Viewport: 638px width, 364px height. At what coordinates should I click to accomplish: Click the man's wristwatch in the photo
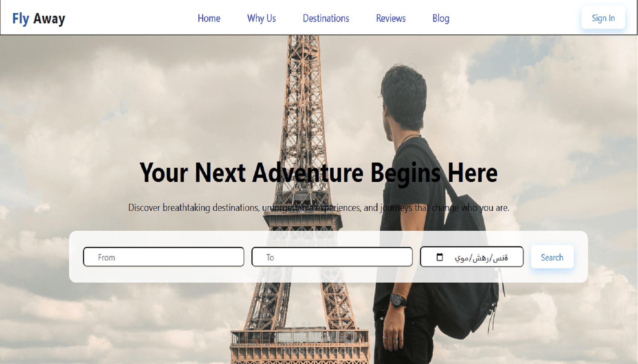pyautogui.click(x=397, y=300)
